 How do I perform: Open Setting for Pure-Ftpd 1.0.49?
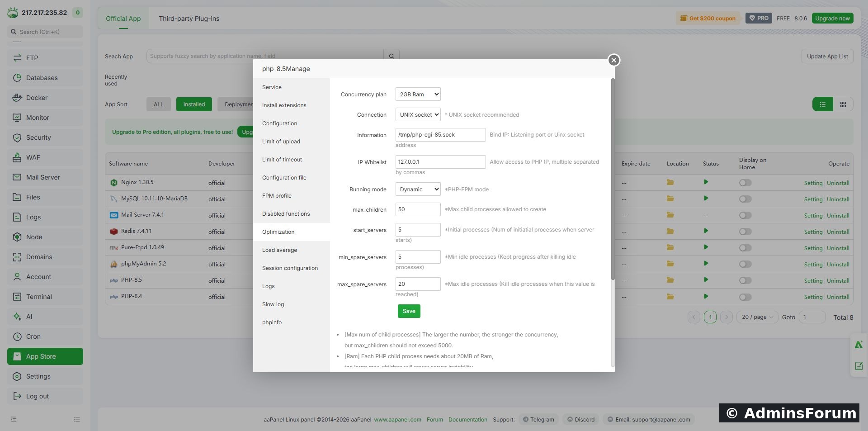(x=813, y=248)
